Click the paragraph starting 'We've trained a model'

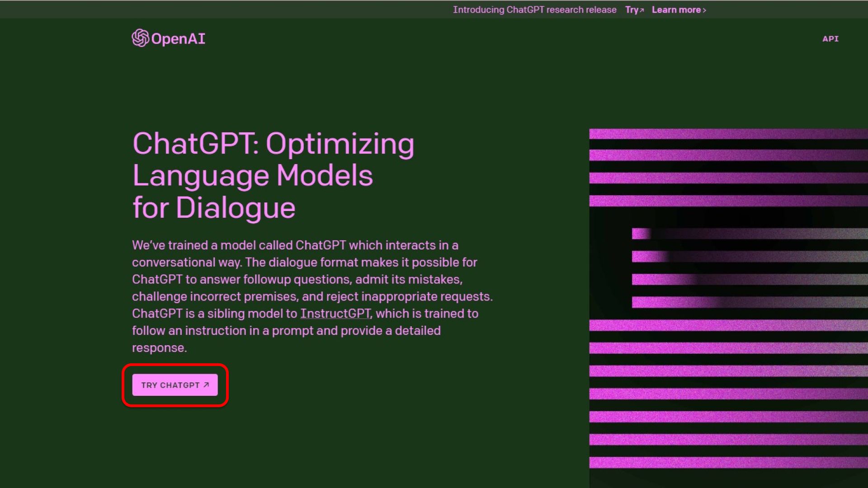(x=312, y=296)
